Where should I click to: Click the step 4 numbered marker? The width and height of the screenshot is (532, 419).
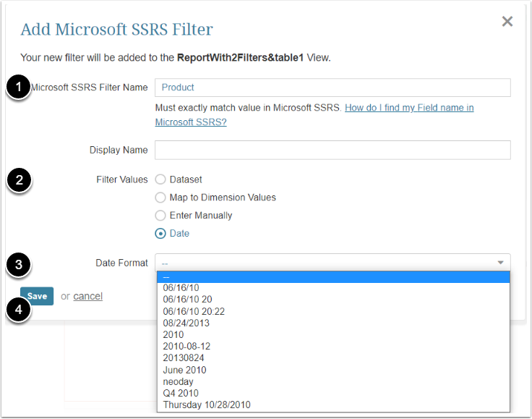click(19, 312)
